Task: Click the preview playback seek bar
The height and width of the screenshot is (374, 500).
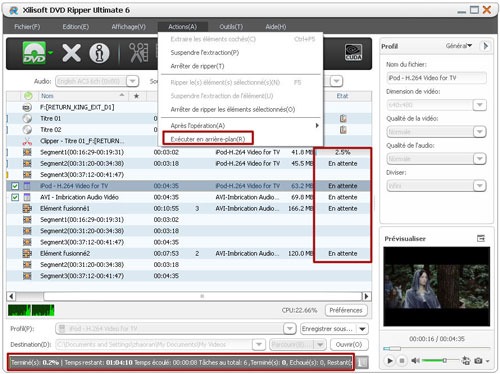Action: (436, 348)
